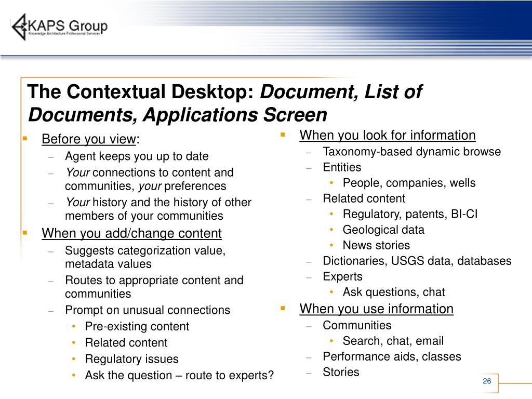Click 'Suggests categorization value, metadata values'
This screenshot has height=399, width=532.
[x=145, y=257]
